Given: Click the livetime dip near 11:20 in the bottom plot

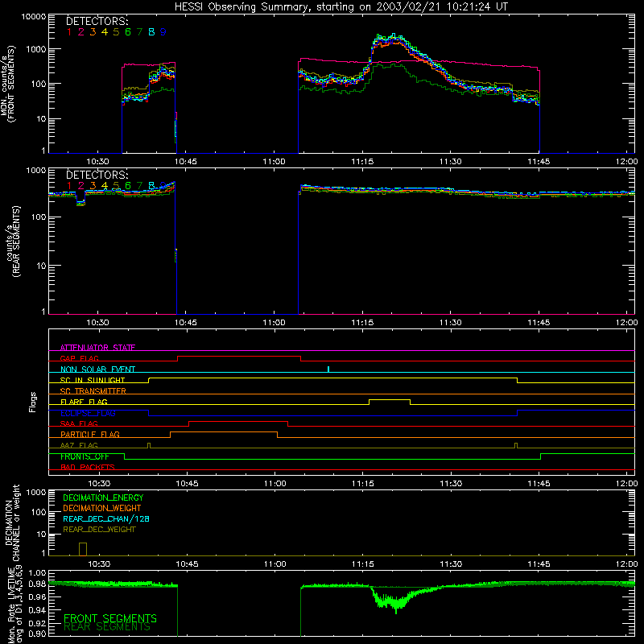Looking at the screenshot, I should pos(392,601).
